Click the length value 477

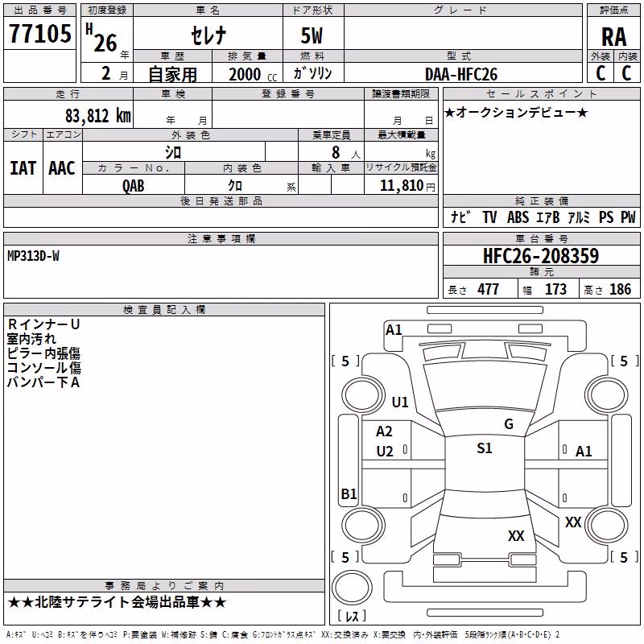click(x=489, y=289)
